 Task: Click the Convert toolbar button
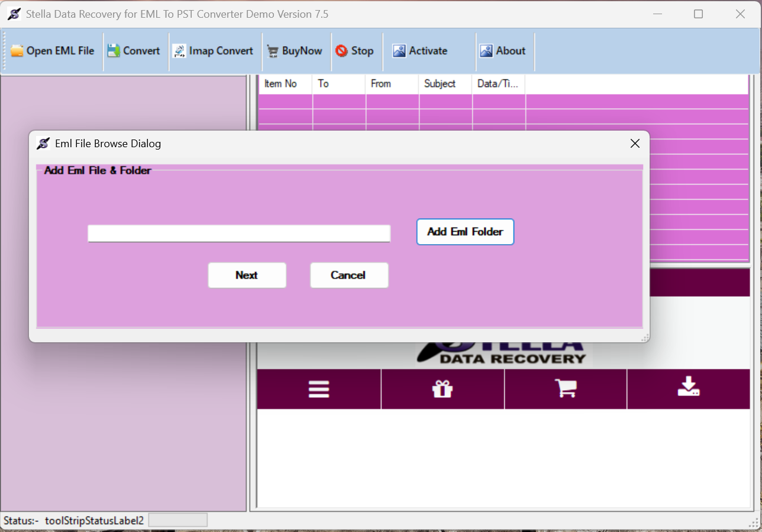click(x=134, y=51)
